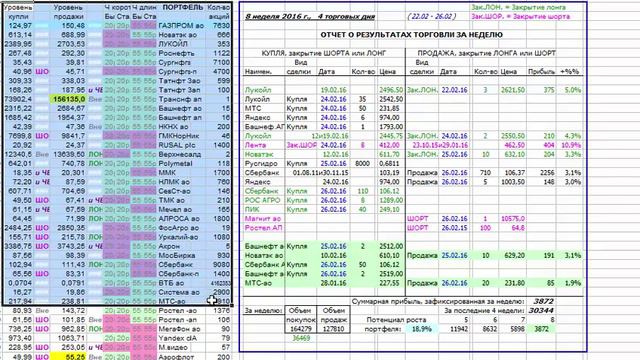Select the 11942 cell under week 5

click(x=458, y=329)
